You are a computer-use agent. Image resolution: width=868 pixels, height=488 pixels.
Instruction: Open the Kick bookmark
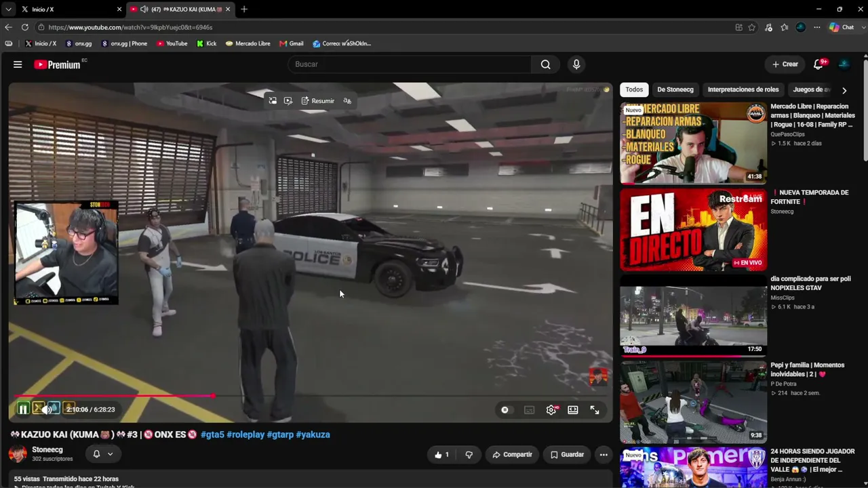207,43
